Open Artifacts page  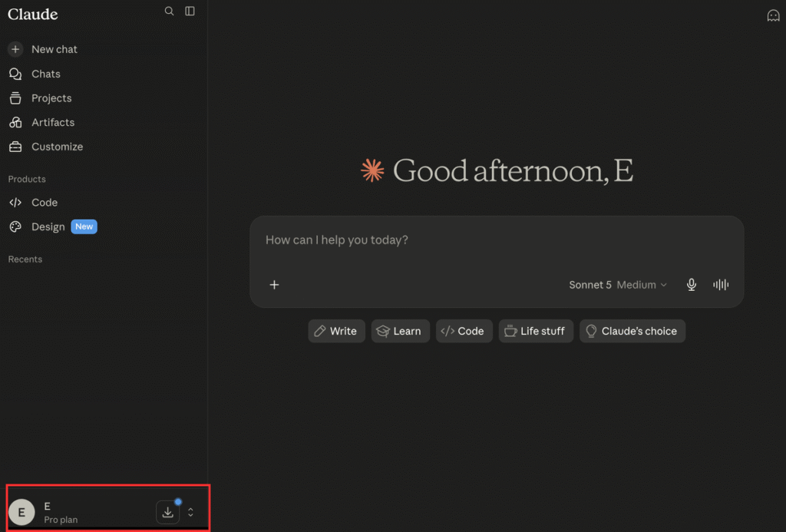(41, 122)
